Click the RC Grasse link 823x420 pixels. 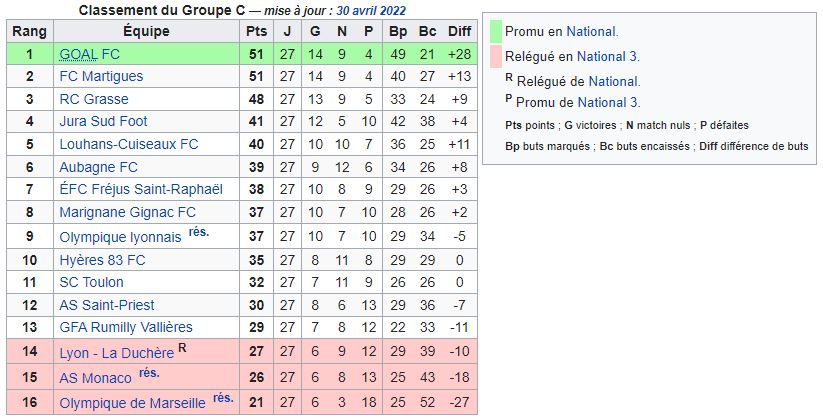(x=93, y=99)
